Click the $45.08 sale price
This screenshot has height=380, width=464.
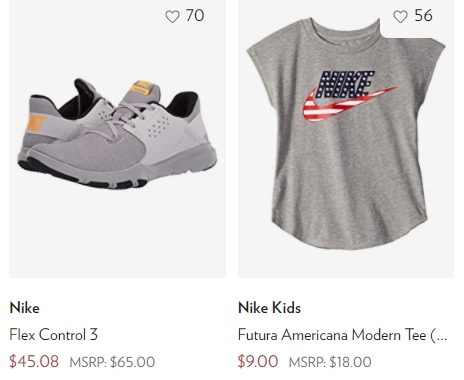[34, 362]
